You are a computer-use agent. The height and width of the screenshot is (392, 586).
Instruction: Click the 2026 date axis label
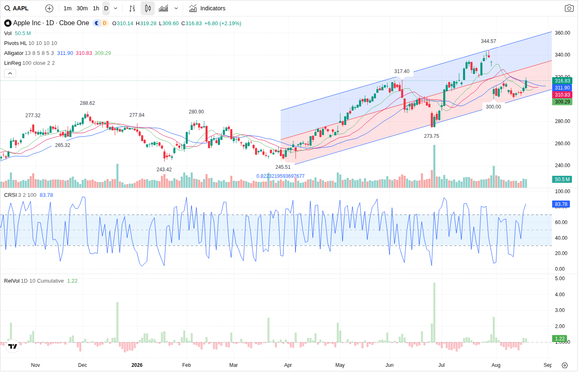pos(137,365)
